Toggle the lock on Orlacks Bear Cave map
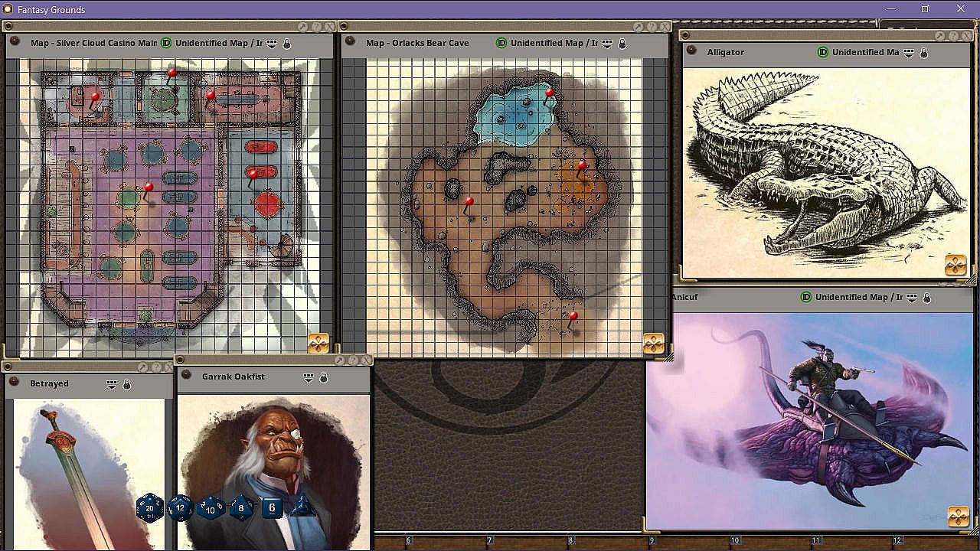The height and width of the screenshot is (551, 980). (x=622, y=44)
